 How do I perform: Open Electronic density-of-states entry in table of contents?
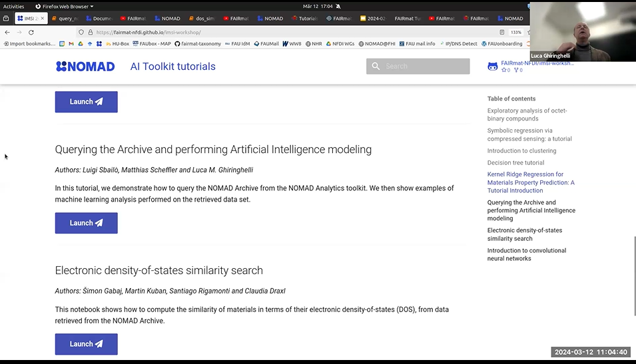click(525, 234)
